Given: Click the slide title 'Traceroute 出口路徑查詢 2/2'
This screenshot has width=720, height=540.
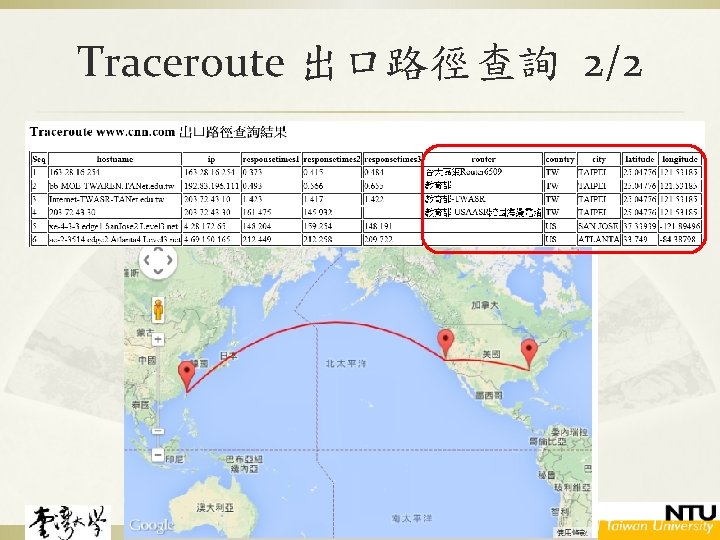Looking at the screenshot, I should (359, 62).
